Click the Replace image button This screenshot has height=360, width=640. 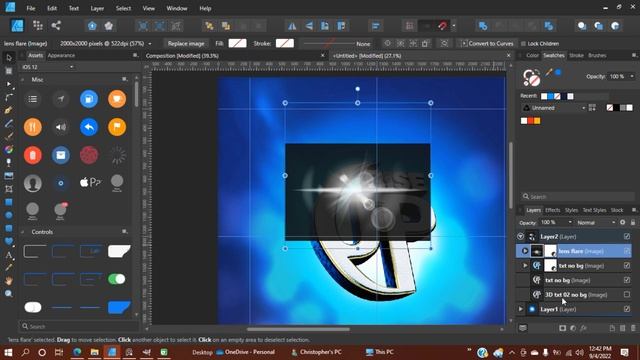click(x=186, y=44)
